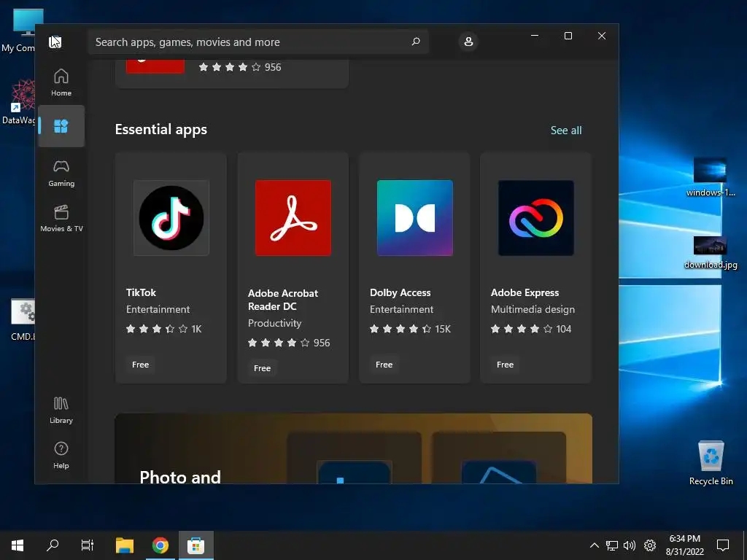Open Task View on the taskbar

click(x=88, y=545)
